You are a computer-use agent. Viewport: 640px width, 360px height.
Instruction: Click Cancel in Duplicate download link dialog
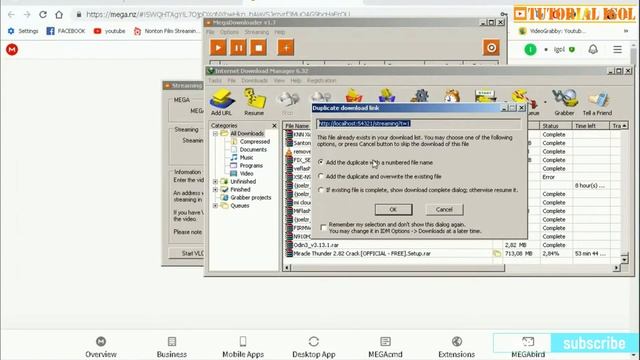point(444,209)
